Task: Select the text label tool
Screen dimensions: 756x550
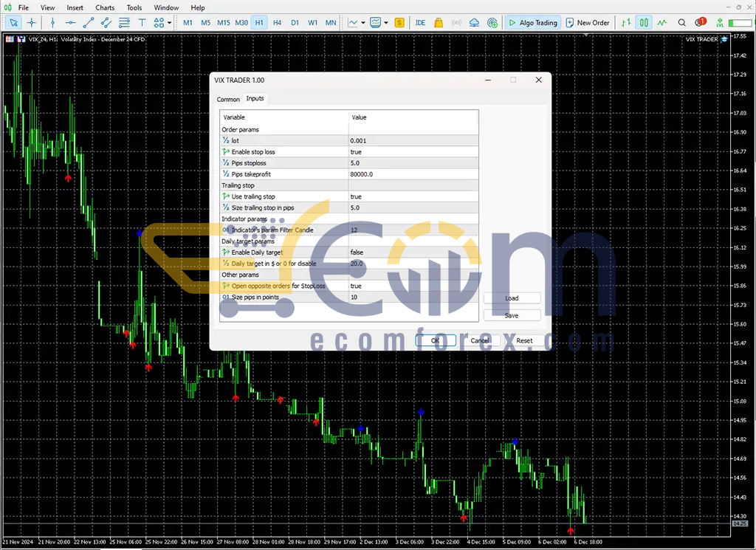Action: 142,23
